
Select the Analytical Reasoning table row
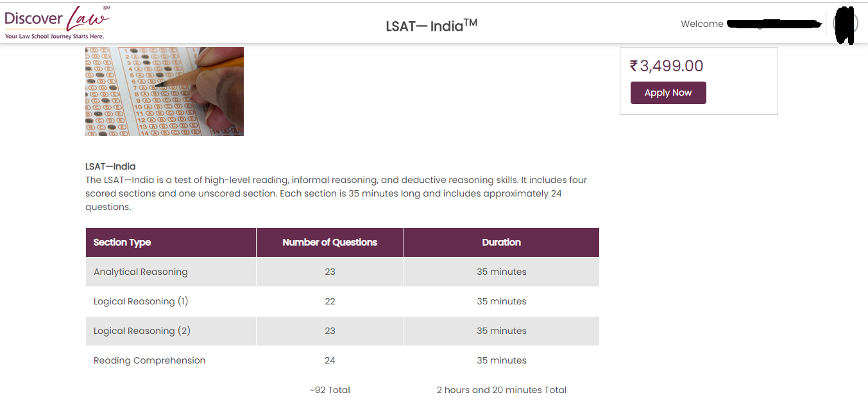(x=140, y=272)
